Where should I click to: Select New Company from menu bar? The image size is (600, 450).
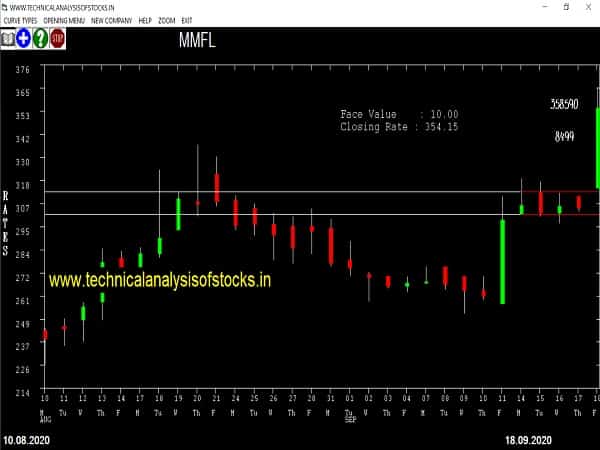coord(110,20)
